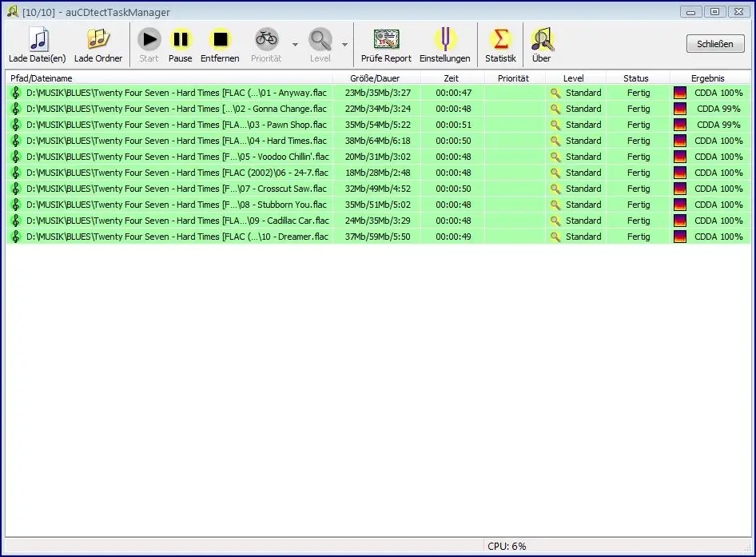Click the treble clef icon for 03 - Pawn Shop.flac
The image size is (756, 557).
(x=16, y=125)
